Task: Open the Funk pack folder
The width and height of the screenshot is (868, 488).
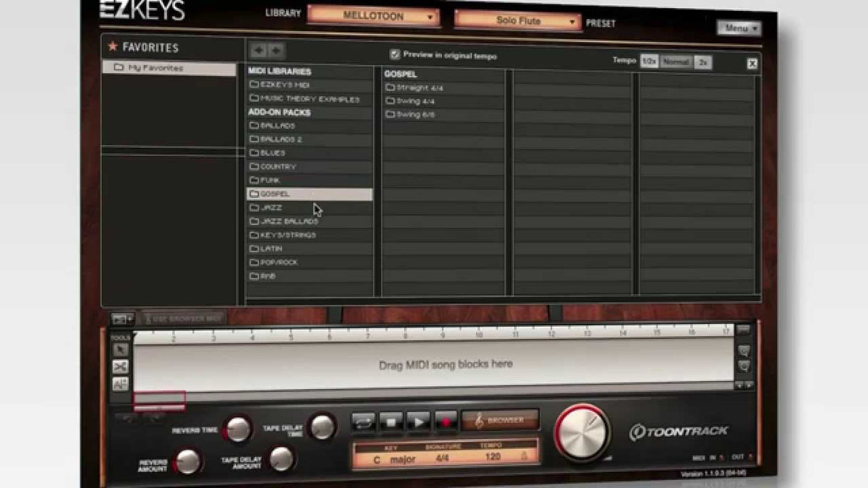Action: coord(310,180)
